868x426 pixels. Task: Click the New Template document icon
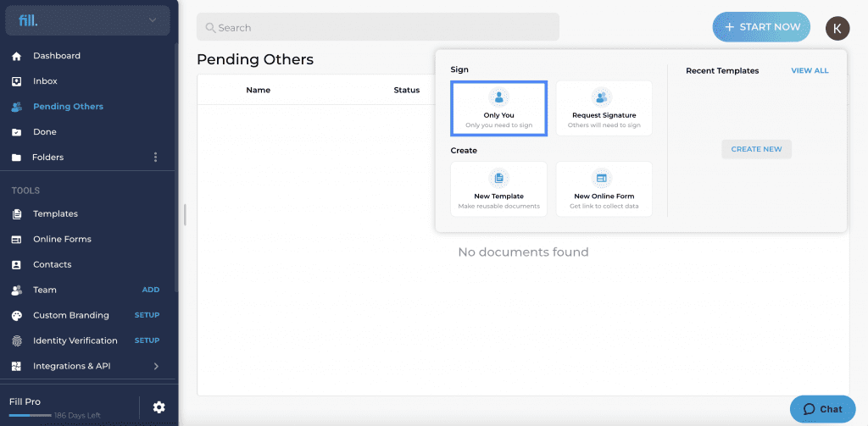pos(498,178)
